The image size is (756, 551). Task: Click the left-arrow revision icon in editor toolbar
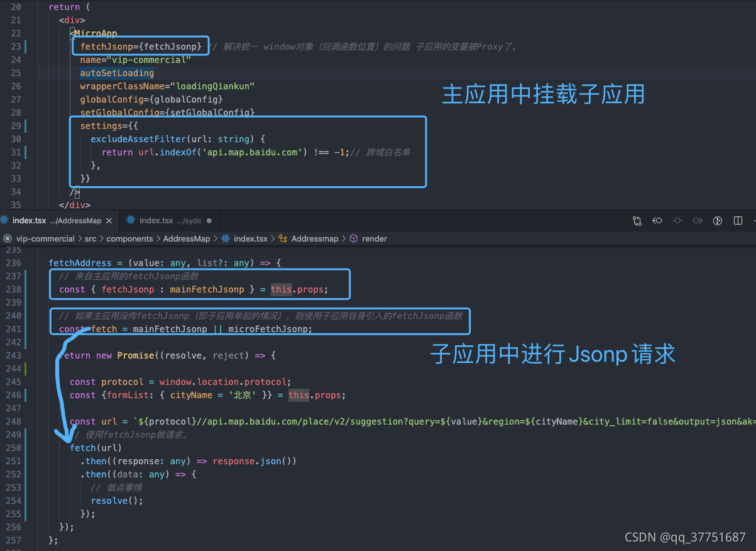tap(657, 221)
